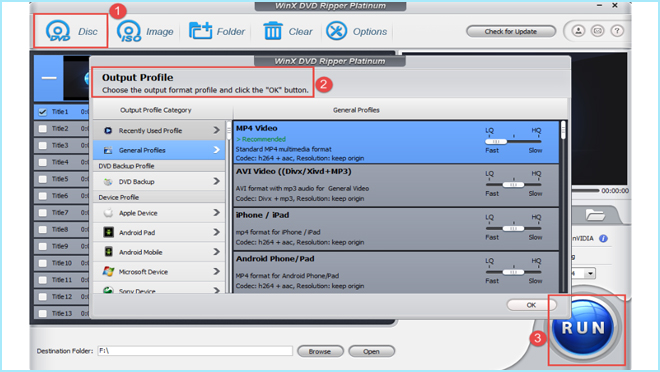
Task: Select the Android Phone/Pad profile
Action: pos(396,272)
